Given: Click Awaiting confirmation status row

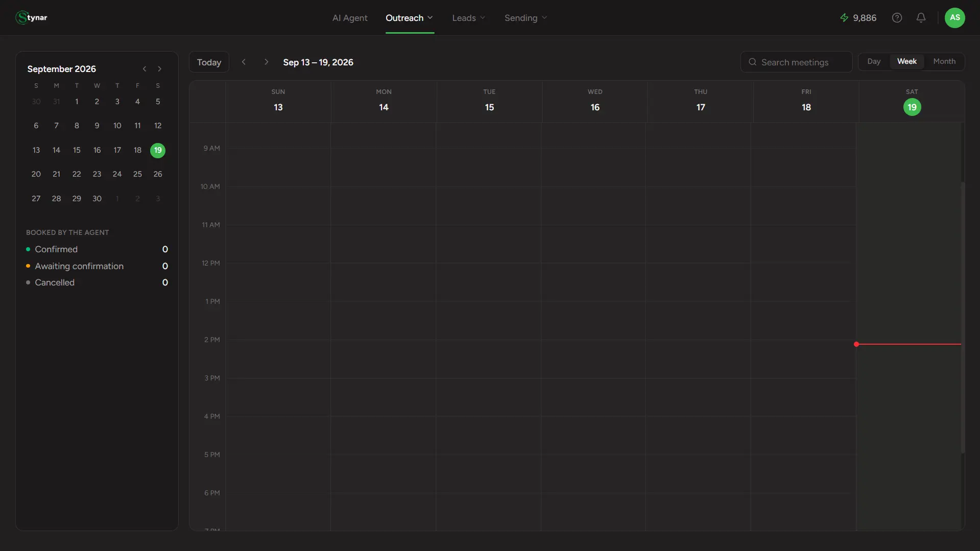Looking at the screenshot, I should [x=97, y=266].
